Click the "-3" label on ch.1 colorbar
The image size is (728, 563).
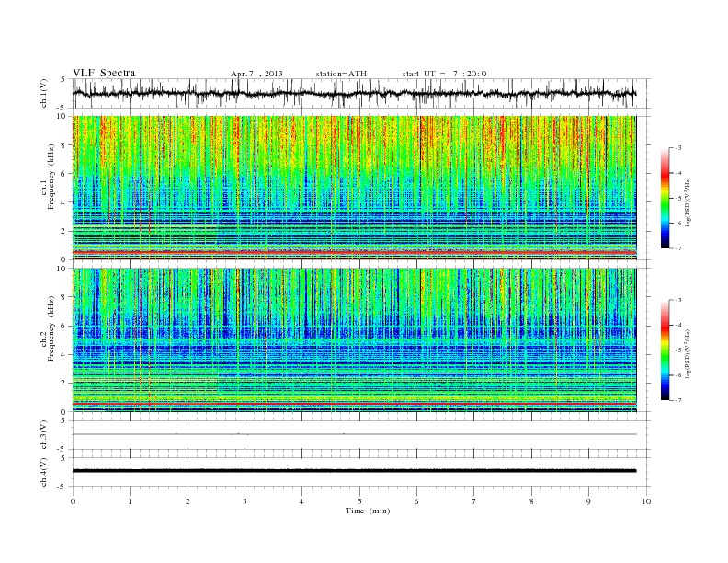(x=678, y=148)
